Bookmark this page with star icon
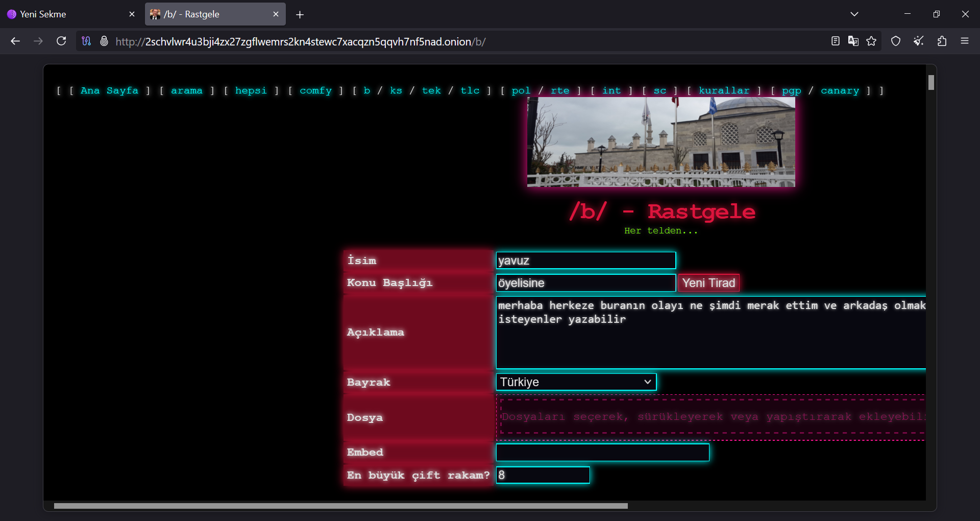This screenshot has width=980, height=521. [871, 41]
